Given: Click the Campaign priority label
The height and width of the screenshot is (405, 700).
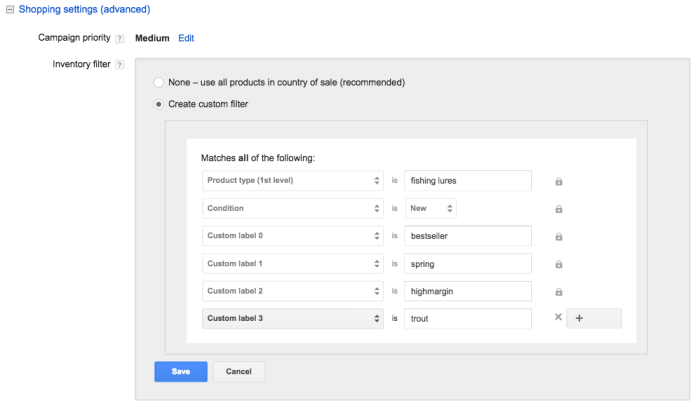Looking at the screenshot, I should pyautogui.click(x=74, y=38).
